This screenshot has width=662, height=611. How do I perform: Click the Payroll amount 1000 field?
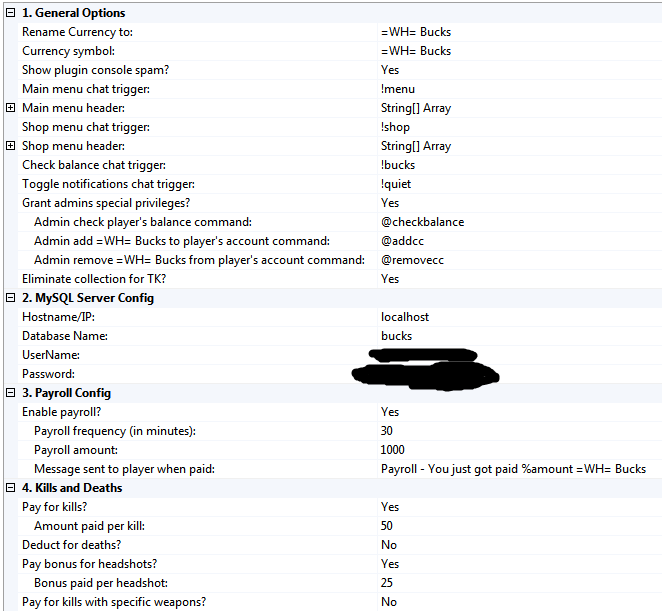click(x=393, y=450)
